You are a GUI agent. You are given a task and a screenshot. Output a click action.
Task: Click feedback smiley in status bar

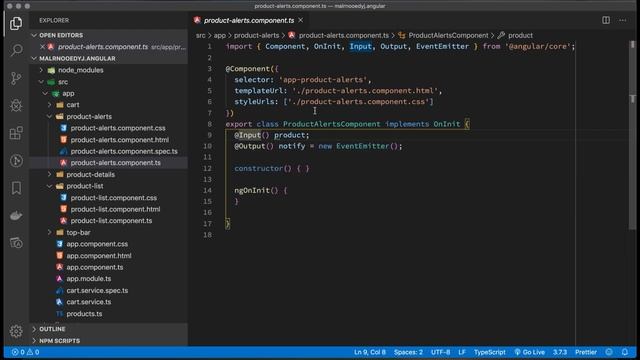coord(609,352)
